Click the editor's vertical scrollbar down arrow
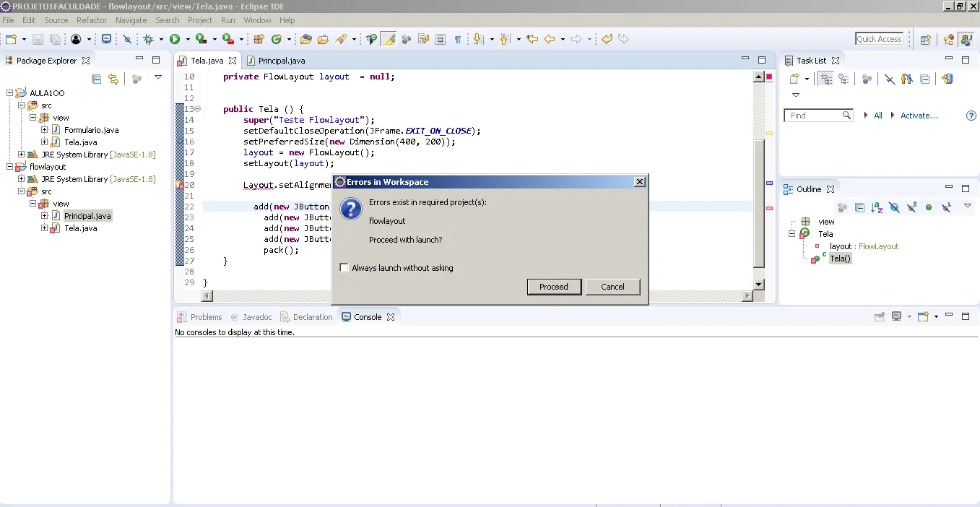 [758, 285]
